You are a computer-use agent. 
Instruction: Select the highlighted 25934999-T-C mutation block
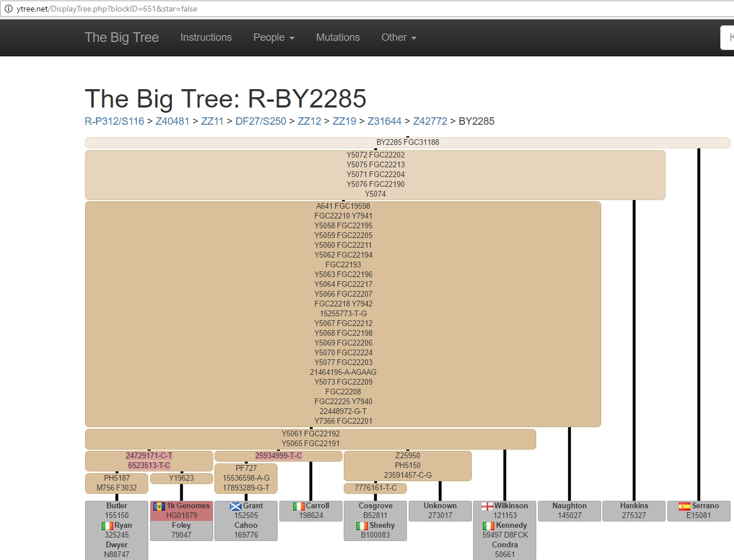pos(278,456)
